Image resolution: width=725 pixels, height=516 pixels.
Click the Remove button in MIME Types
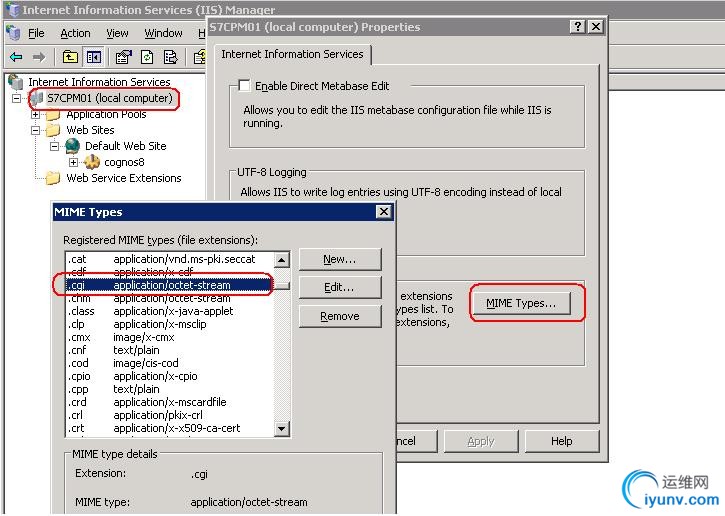(x=340, y=316)
